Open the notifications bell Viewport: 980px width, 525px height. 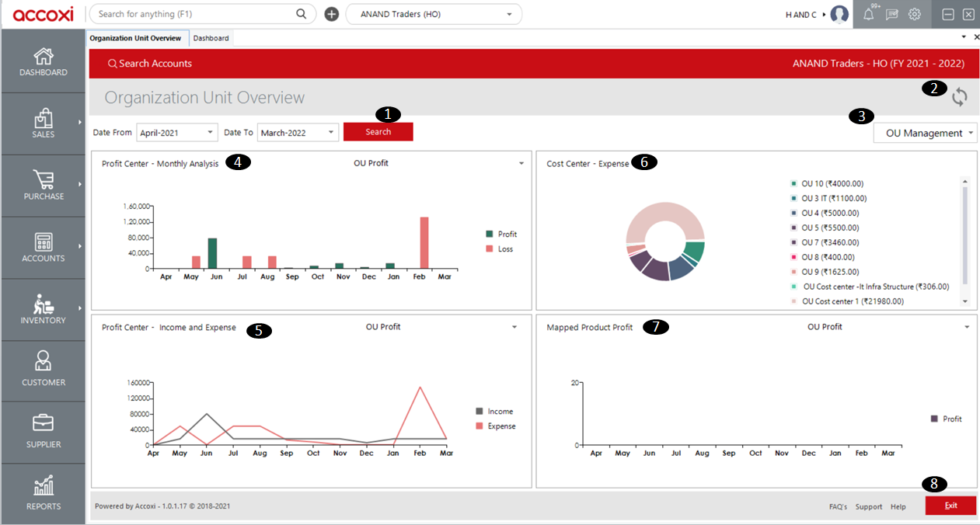click(869, 14)
